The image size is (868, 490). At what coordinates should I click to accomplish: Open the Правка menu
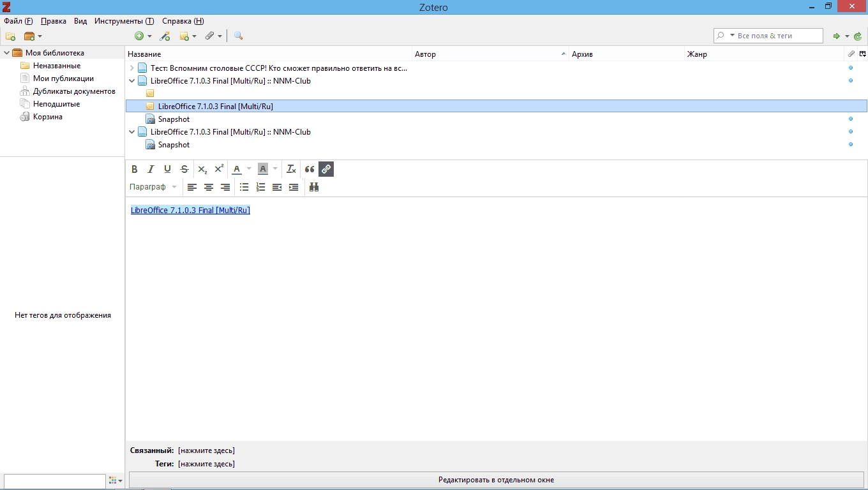click(x=53, y=21)
